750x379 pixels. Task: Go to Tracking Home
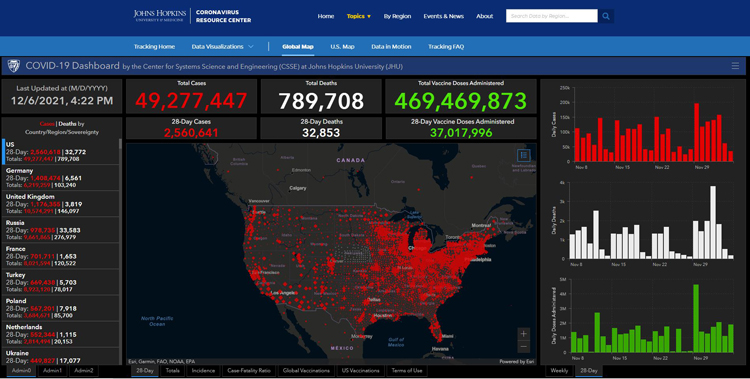(x=154, y=46)
